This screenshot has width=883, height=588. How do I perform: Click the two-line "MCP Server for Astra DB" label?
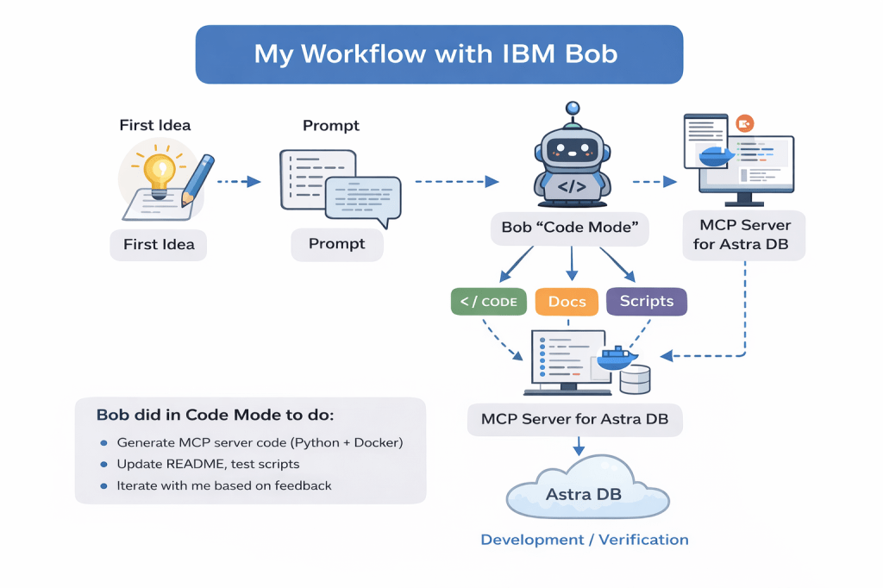click(x=742, y=235)
